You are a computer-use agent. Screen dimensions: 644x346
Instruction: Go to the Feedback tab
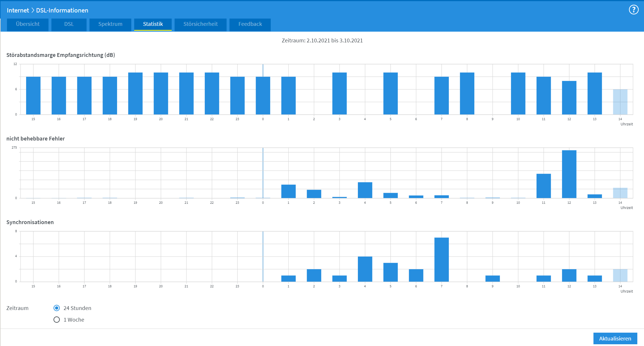click(x=250, y=24)
